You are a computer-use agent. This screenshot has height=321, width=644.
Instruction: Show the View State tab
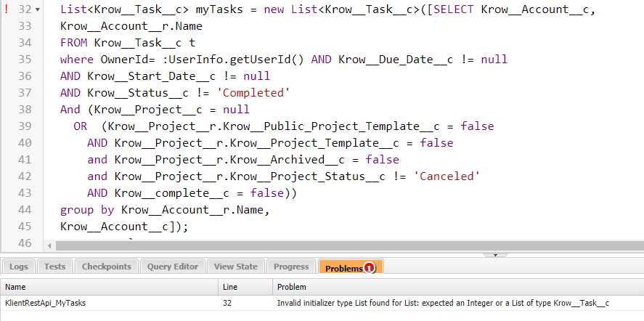pos(236,267)
